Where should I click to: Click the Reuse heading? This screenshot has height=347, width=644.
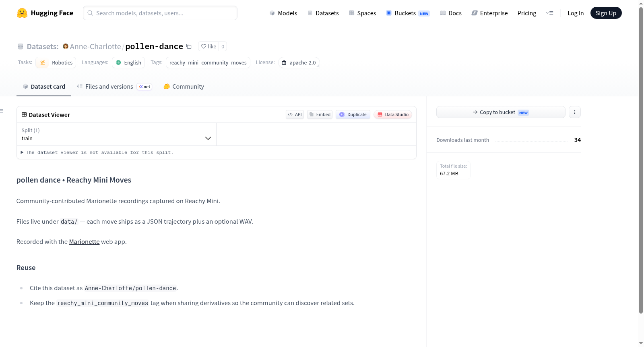tap(26, 268)
